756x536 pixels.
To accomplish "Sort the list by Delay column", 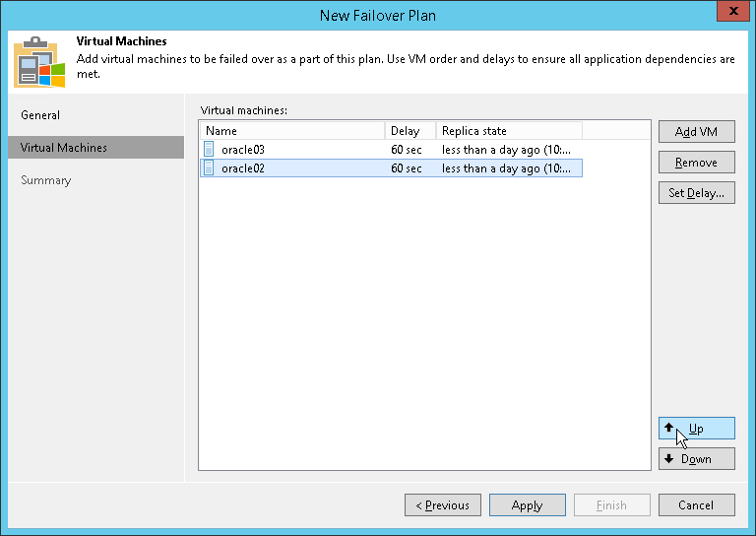I will [x=409, y=131].
